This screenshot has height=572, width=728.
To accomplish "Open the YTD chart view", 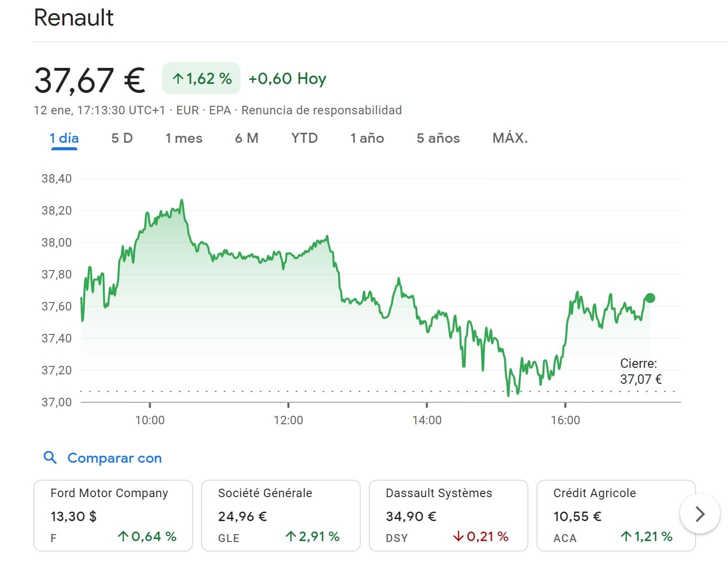I will (x=304, y=138).
